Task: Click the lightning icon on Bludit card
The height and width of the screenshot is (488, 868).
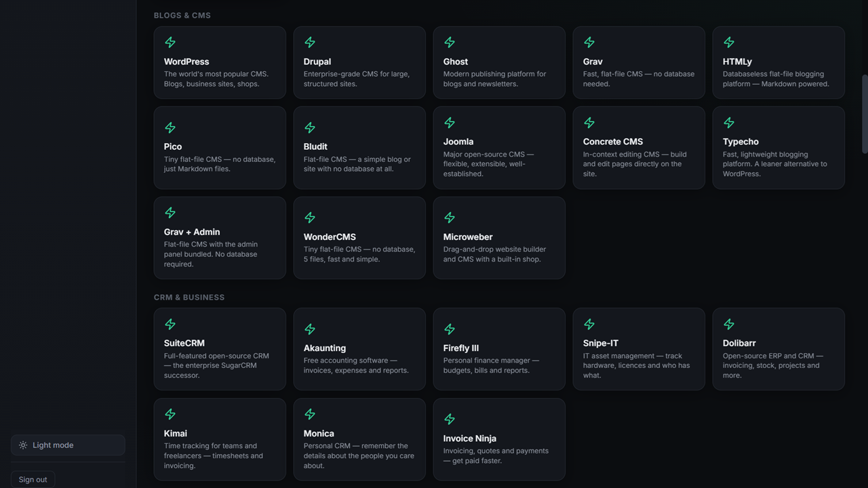Action: click(x=310, y=127)
